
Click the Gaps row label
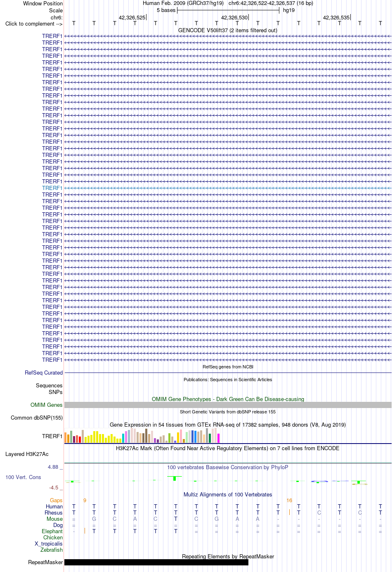[x=56, y=500]
